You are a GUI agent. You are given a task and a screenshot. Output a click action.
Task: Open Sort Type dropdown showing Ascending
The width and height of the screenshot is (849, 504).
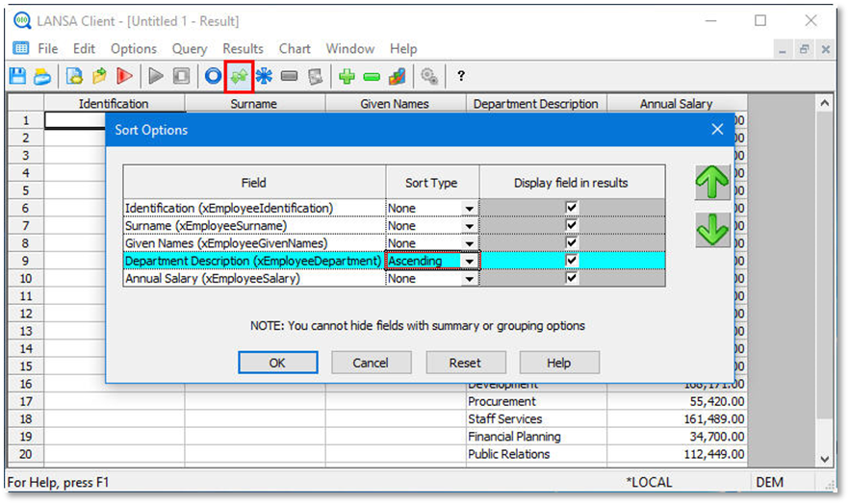(470, 261)
